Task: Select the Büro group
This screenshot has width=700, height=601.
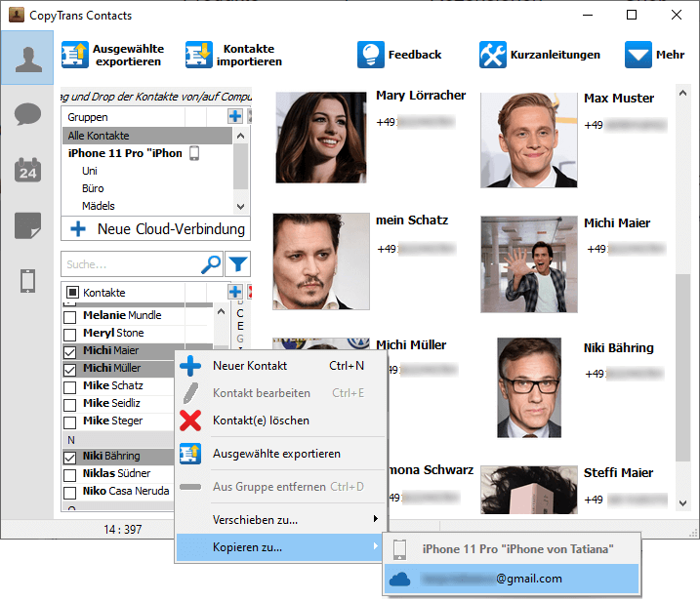Action: 93,188
